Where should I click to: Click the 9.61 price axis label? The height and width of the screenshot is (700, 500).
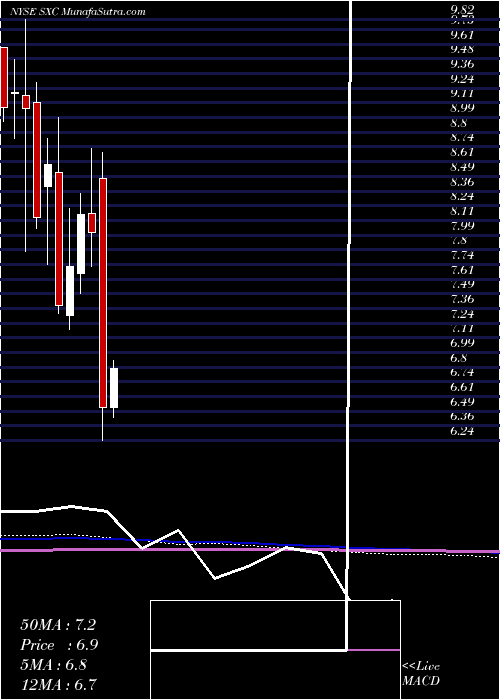(x=462, y=35)
